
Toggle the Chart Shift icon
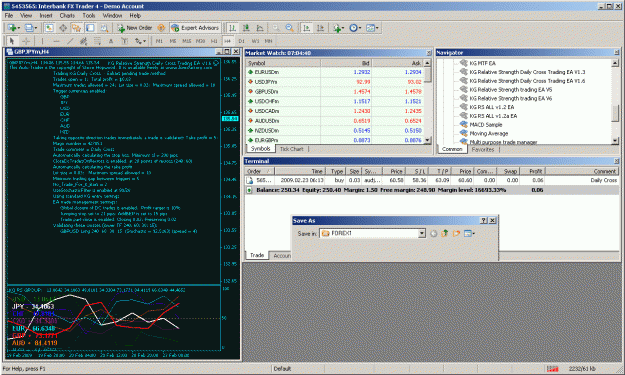[320, 28]
